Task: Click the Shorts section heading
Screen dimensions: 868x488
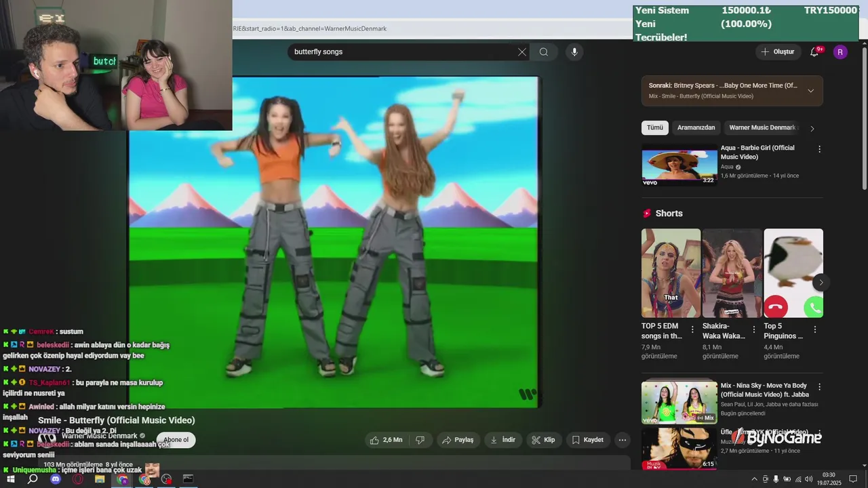Action: coord(669,213)
